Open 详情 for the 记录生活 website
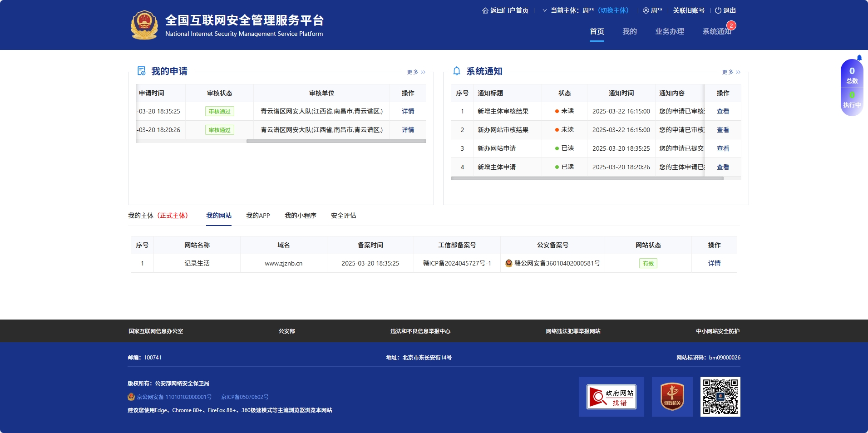 (x=714, y=263)
